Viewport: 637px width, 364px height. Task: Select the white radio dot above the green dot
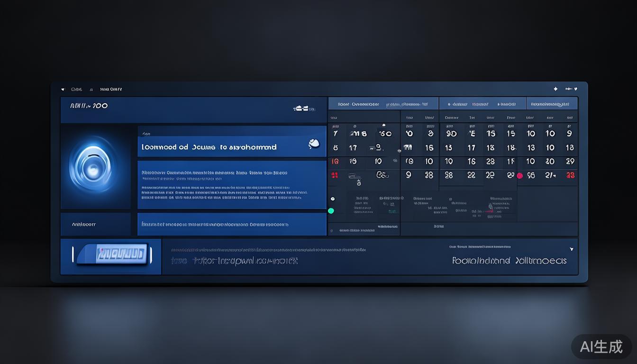tap(332, 199)
